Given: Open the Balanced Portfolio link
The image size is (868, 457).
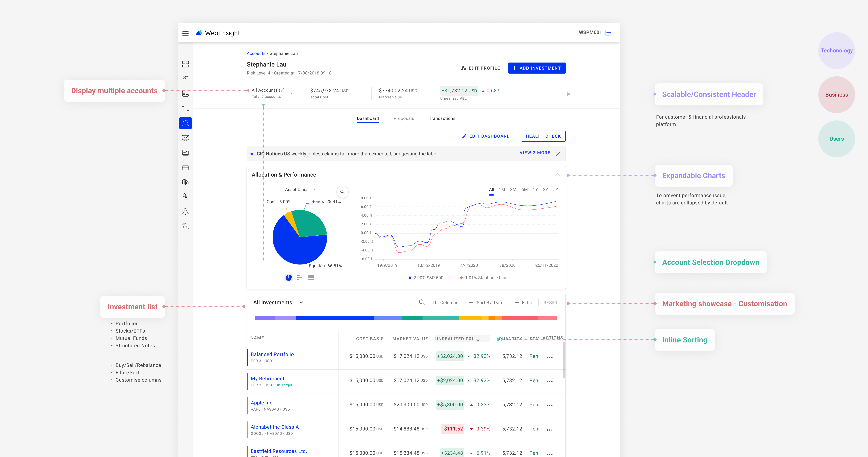Looking at the screenshot, I should coord(272,354).
